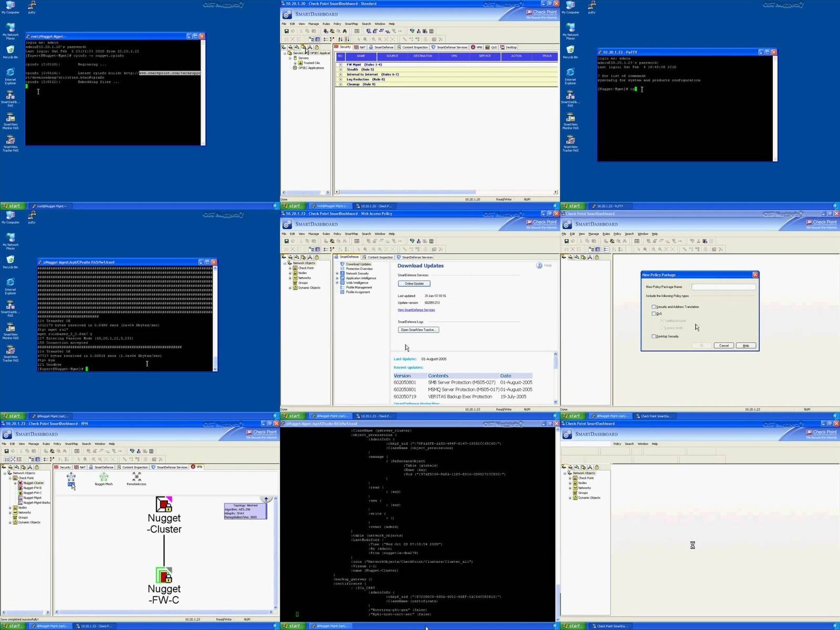The width and height of the screenshot is (840, 630).
Task: Click SmartDashboard gear logo in the loading bottom-right window
Action: [x=567, y=434]
